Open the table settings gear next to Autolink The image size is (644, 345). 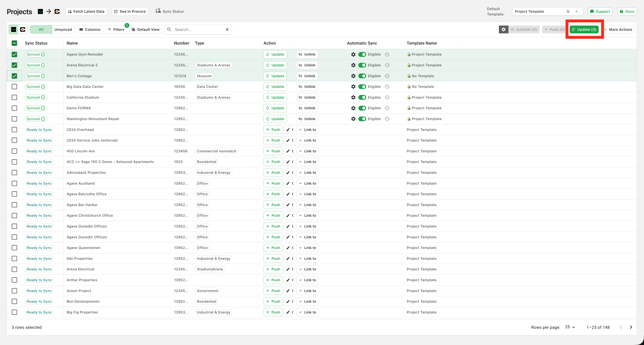[x=503, y=29]
